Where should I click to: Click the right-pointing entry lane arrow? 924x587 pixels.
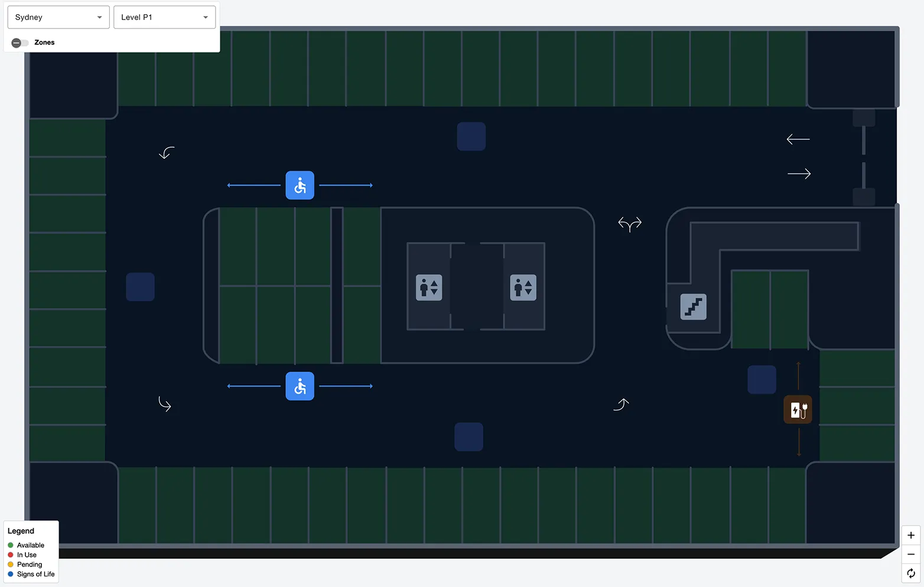tap(799, 174)
